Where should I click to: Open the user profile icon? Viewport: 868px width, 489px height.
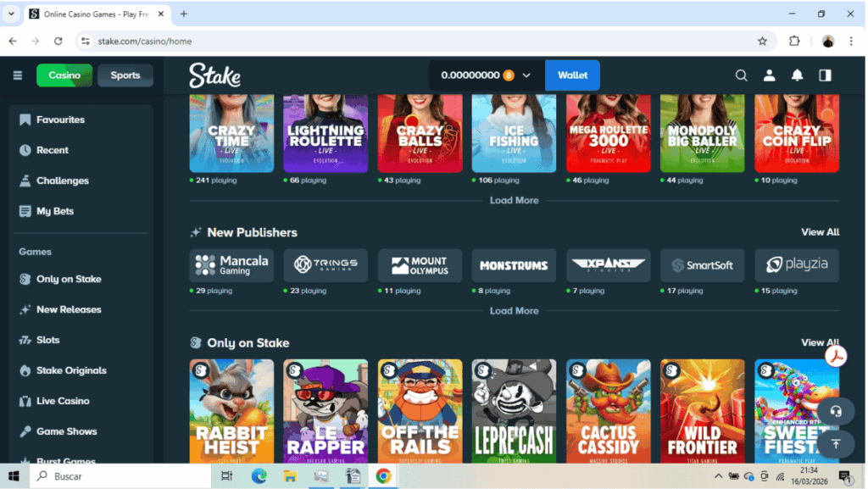tap(769, 75)
